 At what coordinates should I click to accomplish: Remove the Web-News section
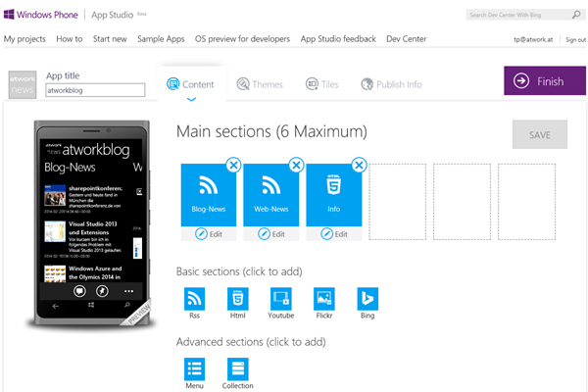pyautogui.click(x=296, y=165)
